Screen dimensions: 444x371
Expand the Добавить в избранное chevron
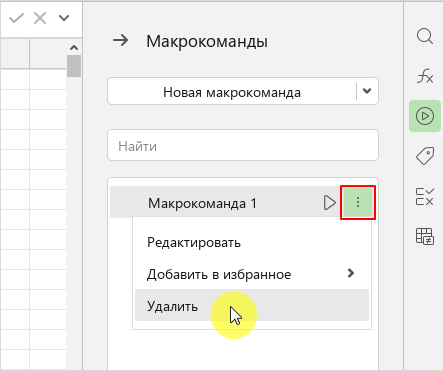tap(350, 273)
